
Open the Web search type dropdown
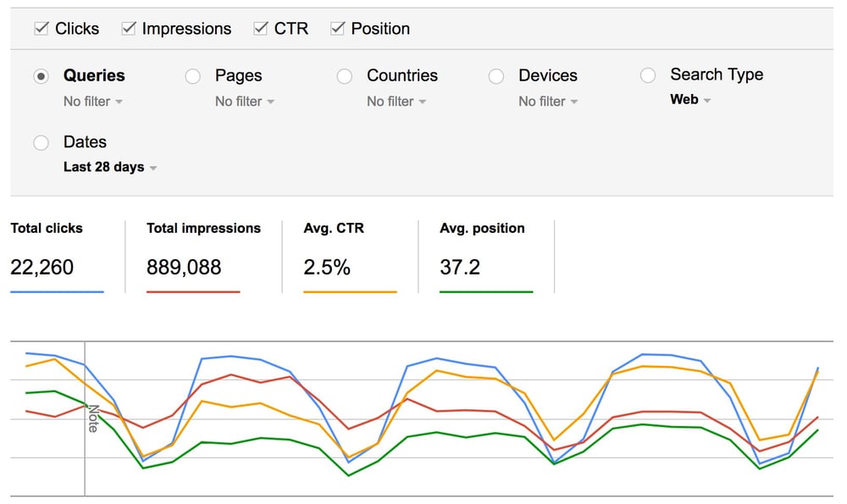click(689, 99)
